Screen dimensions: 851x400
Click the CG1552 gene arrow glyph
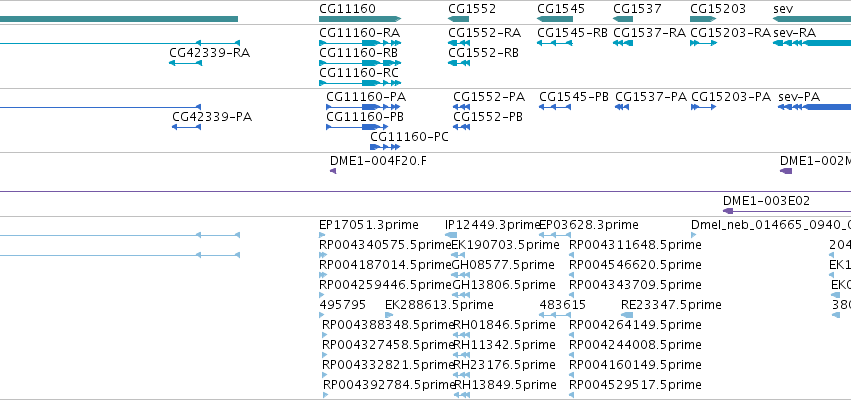click(459, 19)
